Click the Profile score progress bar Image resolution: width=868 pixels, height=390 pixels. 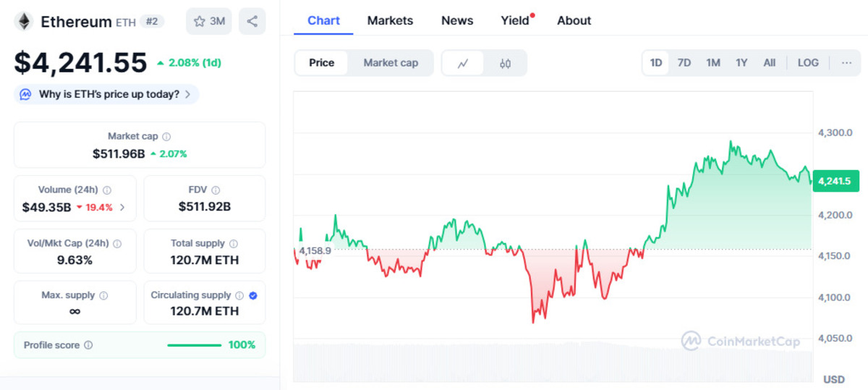coord(194,345)
